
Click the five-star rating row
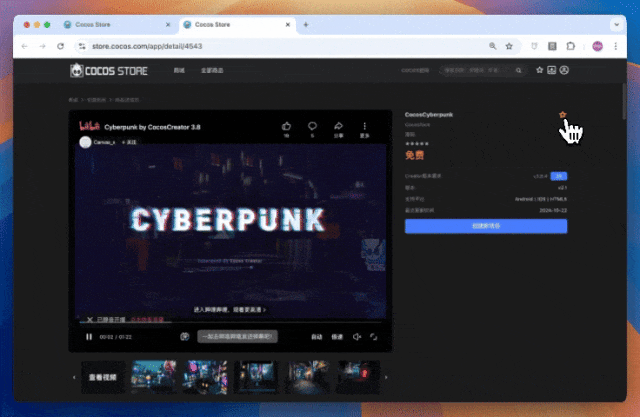coord(417,144)
